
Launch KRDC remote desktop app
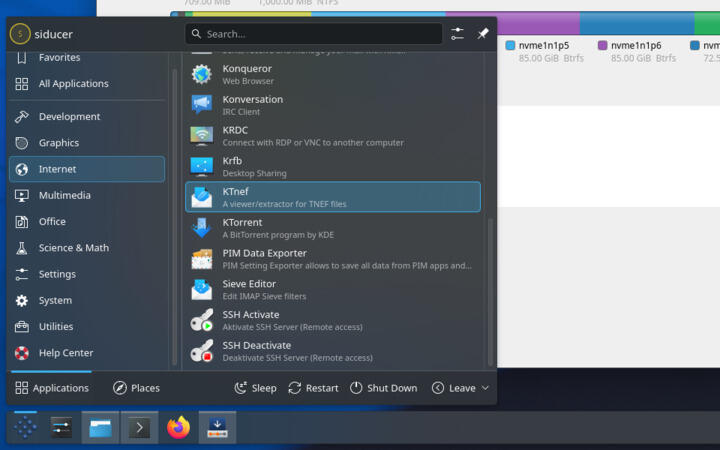[x=333, y=136]
